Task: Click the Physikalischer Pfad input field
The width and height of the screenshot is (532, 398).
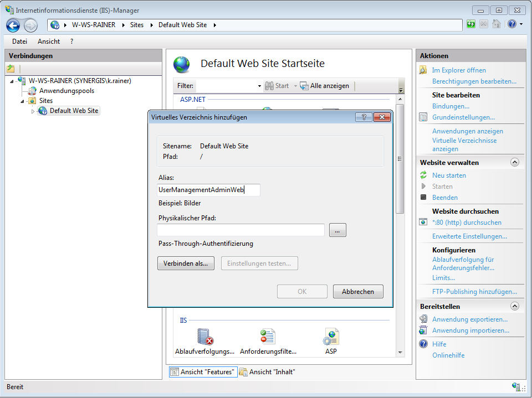Action: coord(241,230)
